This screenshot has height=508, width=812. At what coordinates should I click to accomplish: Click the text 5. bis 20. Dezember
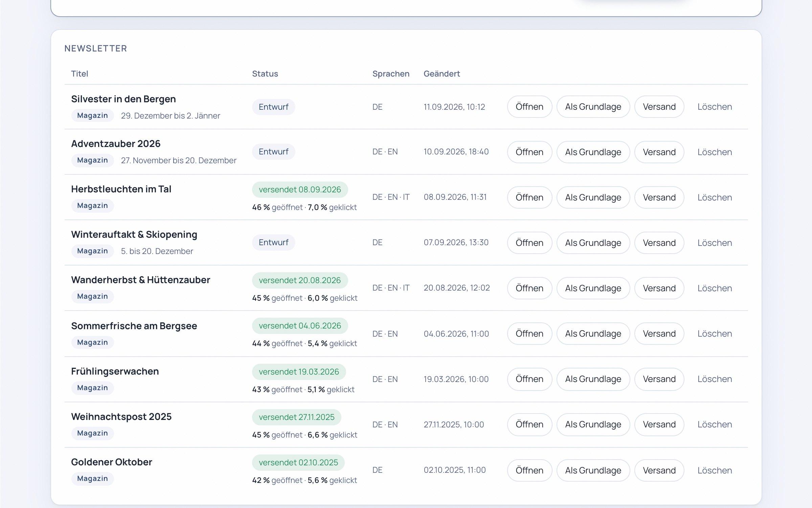pyautogui.click(x=157, y=251)
